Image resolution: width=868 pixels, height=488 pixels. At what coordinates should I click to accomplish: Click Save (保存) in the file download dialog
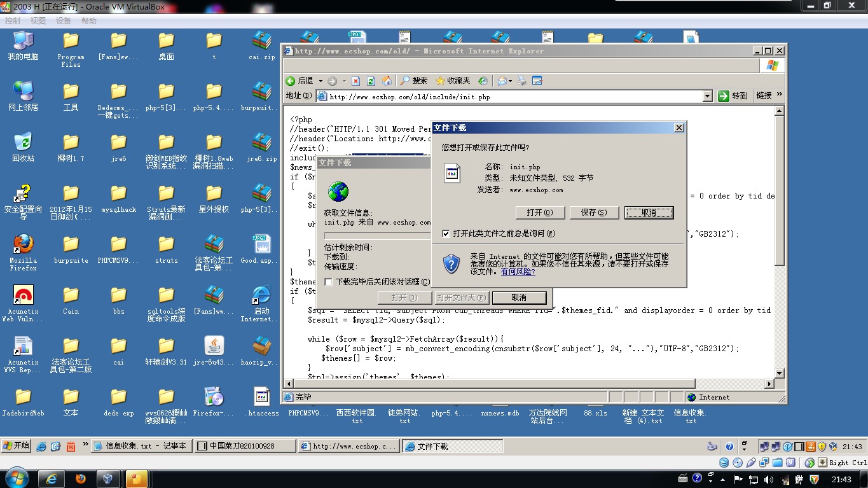coord(593,213)
